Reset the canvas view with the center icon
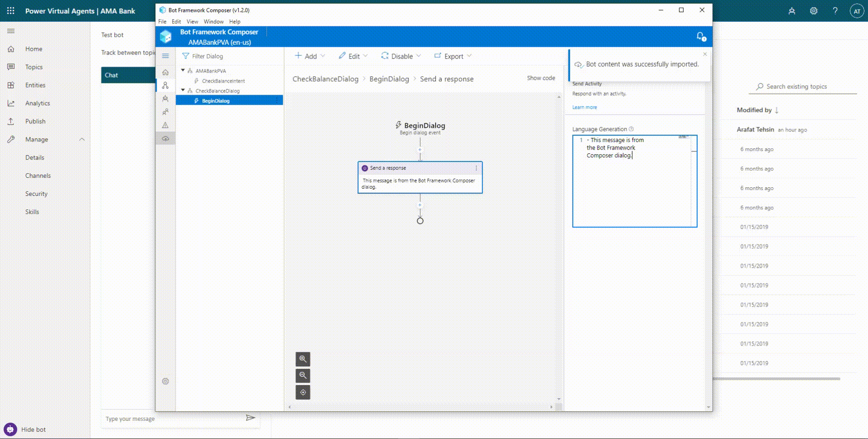868x439 pixels. point(303,392)
